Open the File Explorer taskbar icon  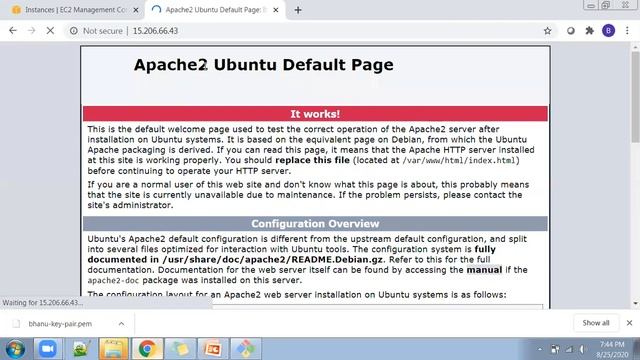[x=113, y=349]
